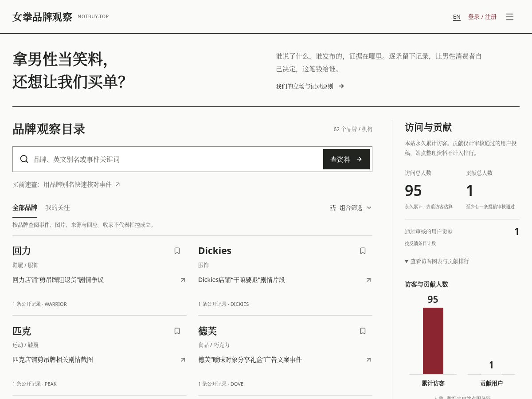532x399 pixels.
Task: Open 德芙"暧昧对象分享礼盒"广告文案事件 record
Action: (x=250, y=360)
